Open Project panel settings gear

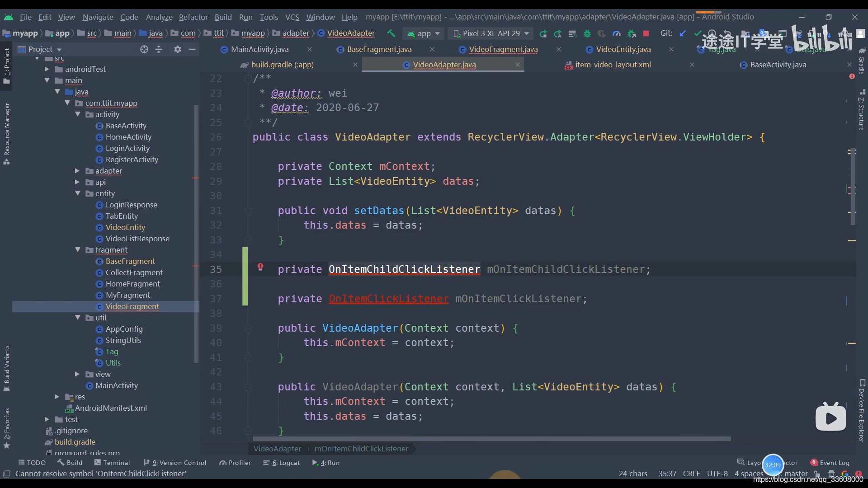tap(178, 49)
